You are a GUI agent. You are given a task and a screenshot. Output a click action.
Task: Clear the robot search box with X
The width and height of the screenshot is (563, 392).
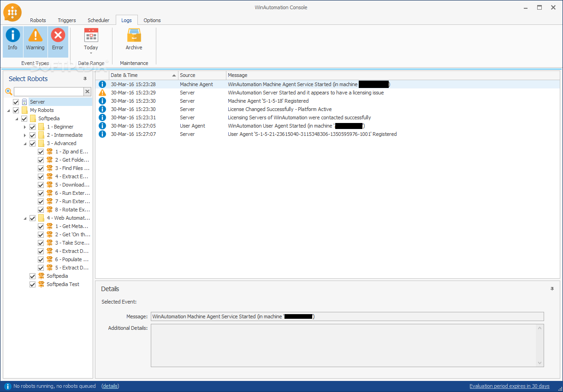point(88,92)
